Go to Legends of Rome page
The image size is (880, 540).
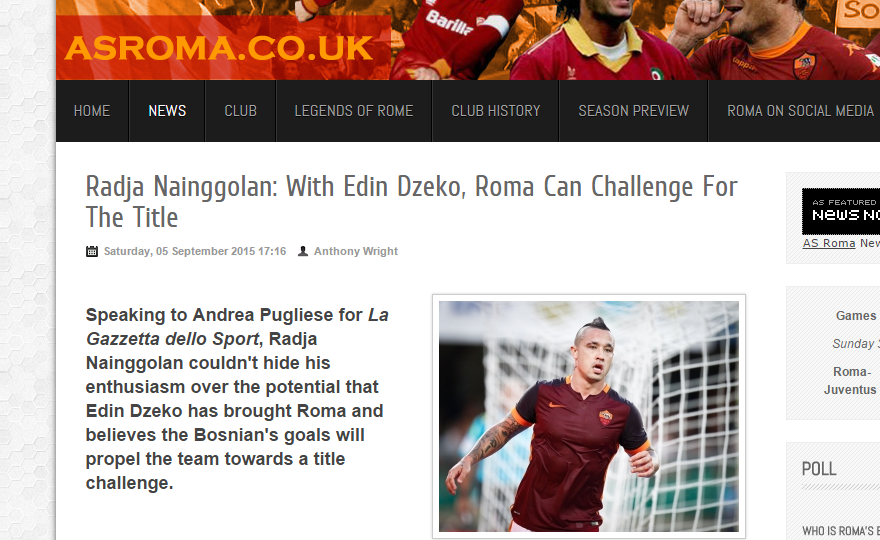coord(354,111)
